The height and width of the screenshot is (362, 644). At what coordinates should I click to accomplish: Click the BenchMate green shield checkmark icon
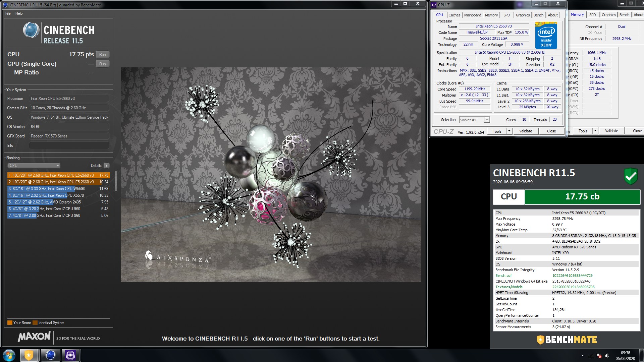coord(631,176)
